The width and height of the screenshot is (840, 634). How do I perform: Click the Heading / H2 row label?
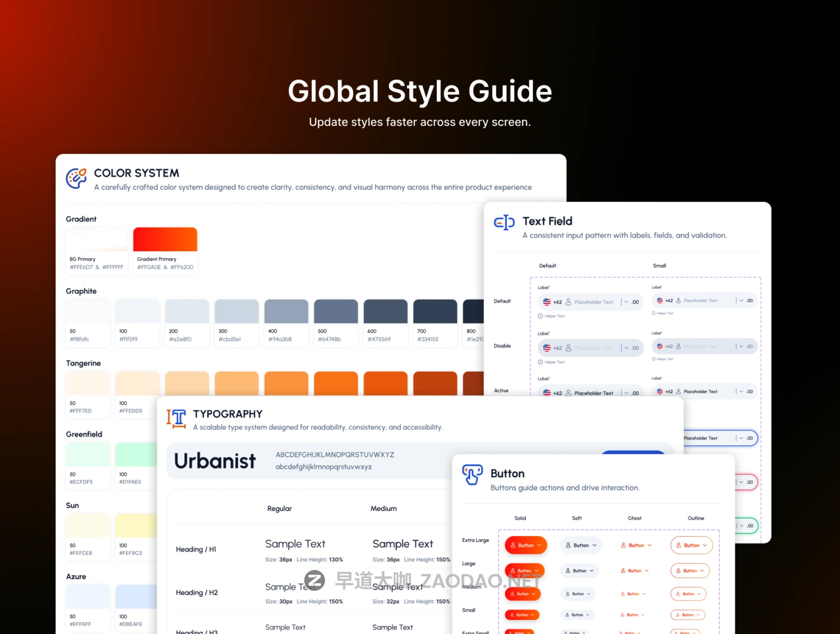coord(197,593)
